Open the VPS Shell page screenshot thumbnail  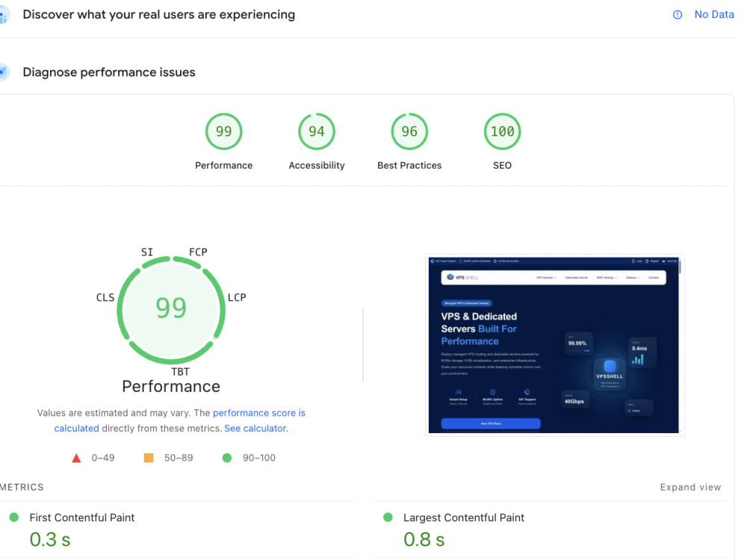[554, 345]
